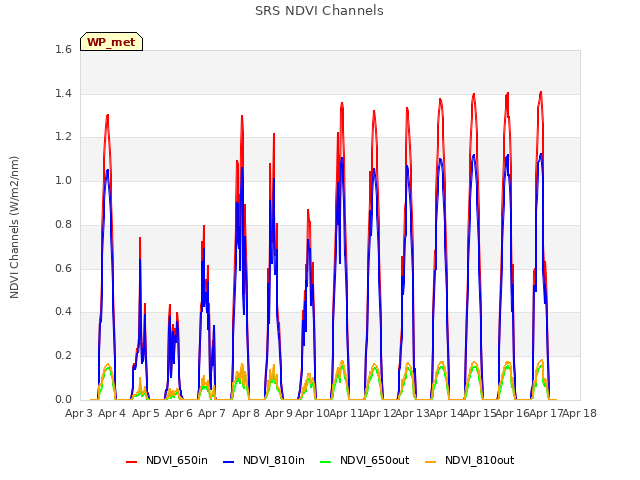Select the NDVI_650in legend label
This screenshot has height=480, width=640.
click(x=177, y=460)
